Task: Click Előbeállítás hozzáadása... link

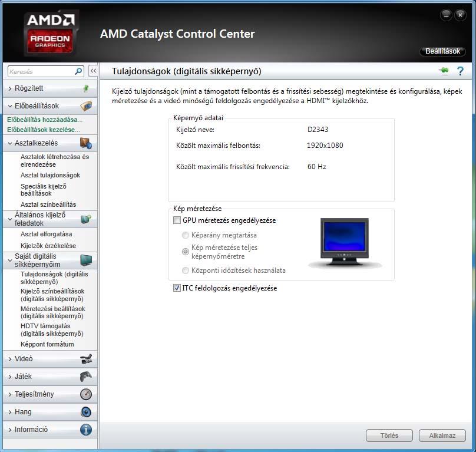Action: [x=45, y=120]
